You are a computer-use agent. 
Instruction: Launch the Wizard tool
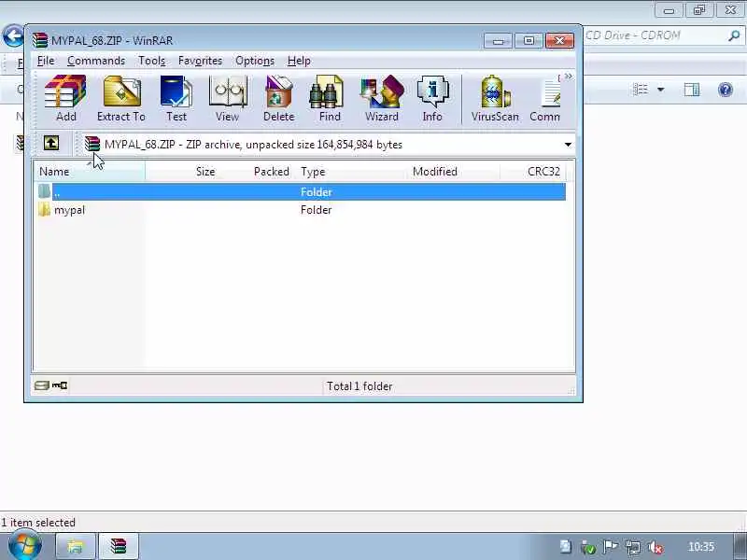382,98
